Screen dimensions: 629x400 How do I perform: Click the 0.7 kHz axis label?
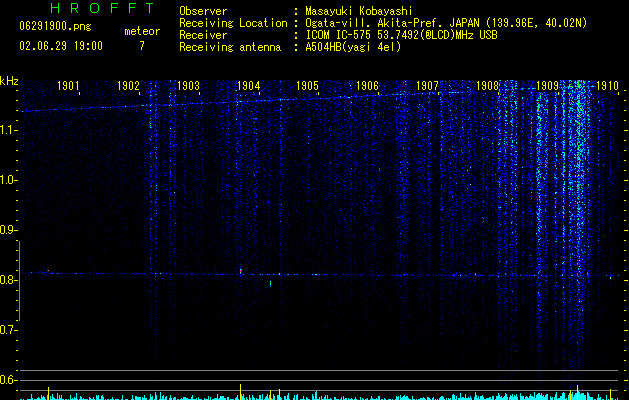click(x=8, y=330)
